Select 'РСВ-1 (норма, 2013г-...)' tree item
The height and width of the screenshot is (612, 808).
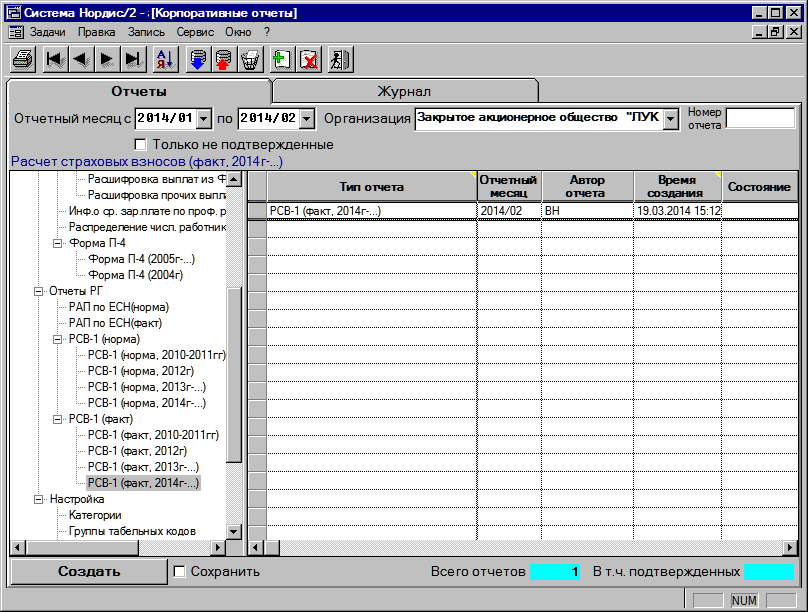(147, 387)
